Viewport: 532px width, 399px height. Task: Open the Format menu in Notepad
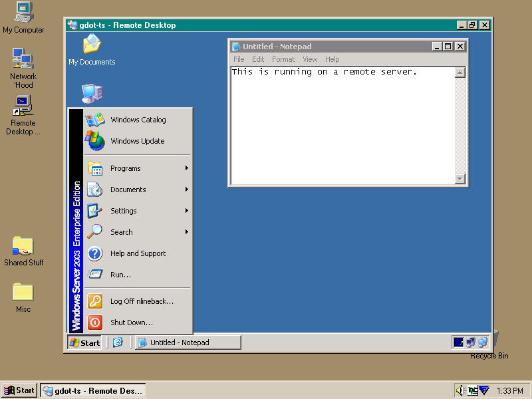[x=283, y=59]
